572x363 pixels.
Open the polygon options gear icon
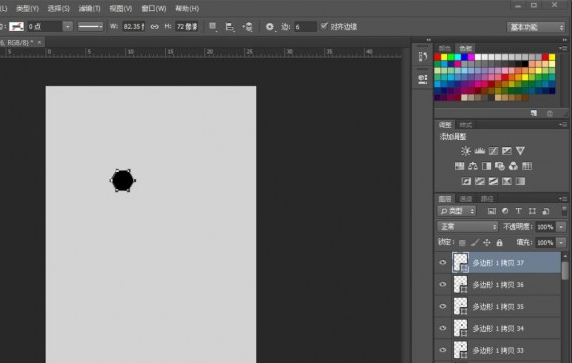pos(270,27)
